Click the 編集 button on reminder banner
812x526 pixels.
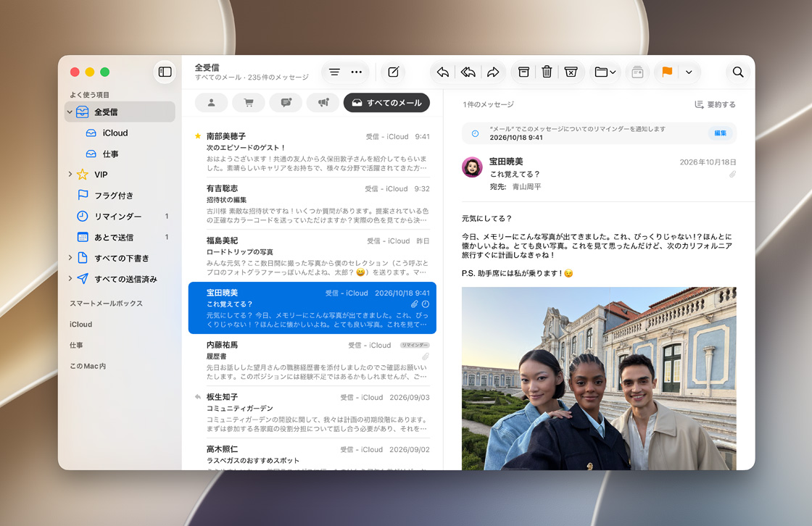pyautogui.click(x=720, y=133)
